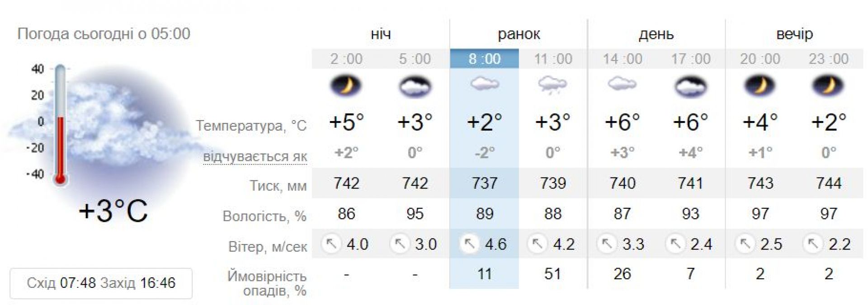Image resolution: width=868 pixels, height=305 pixels.
Task: Click the 23:00 moon icon
Action: pos(828,85)
